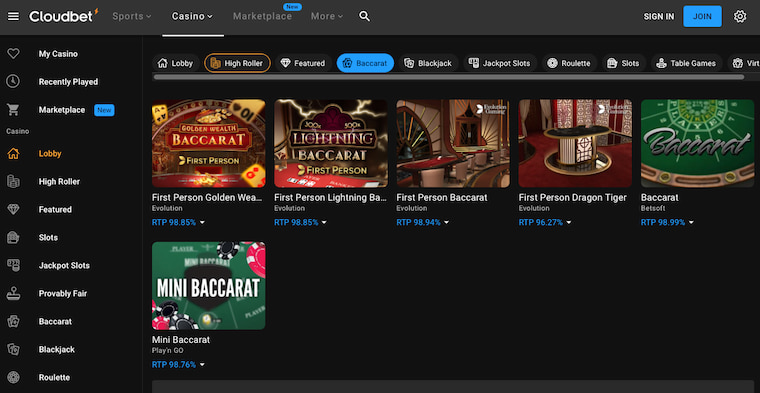
Task: Click the horizontal category scrollbar
Action: [448, 77]
